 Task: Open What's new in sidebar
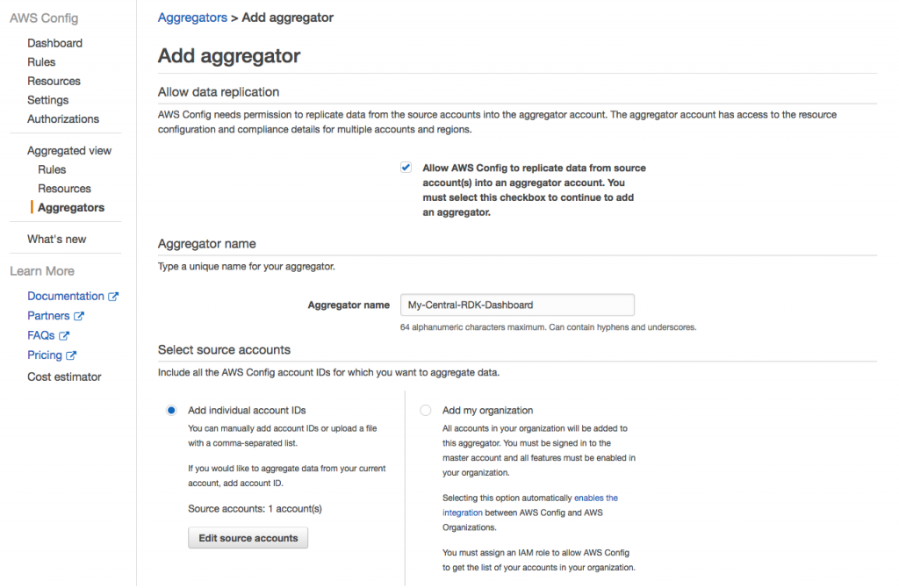coord(57,239)
